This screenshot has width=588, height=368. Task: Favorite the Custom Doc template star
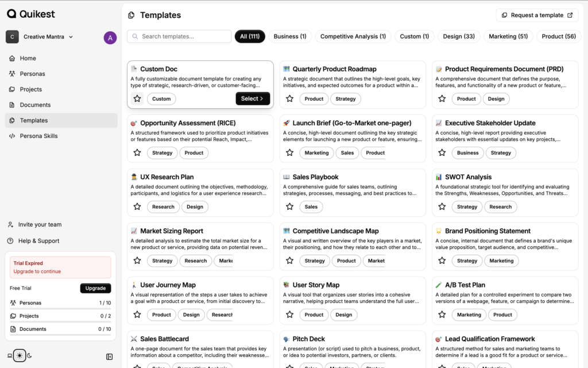(x=137, y=99)
